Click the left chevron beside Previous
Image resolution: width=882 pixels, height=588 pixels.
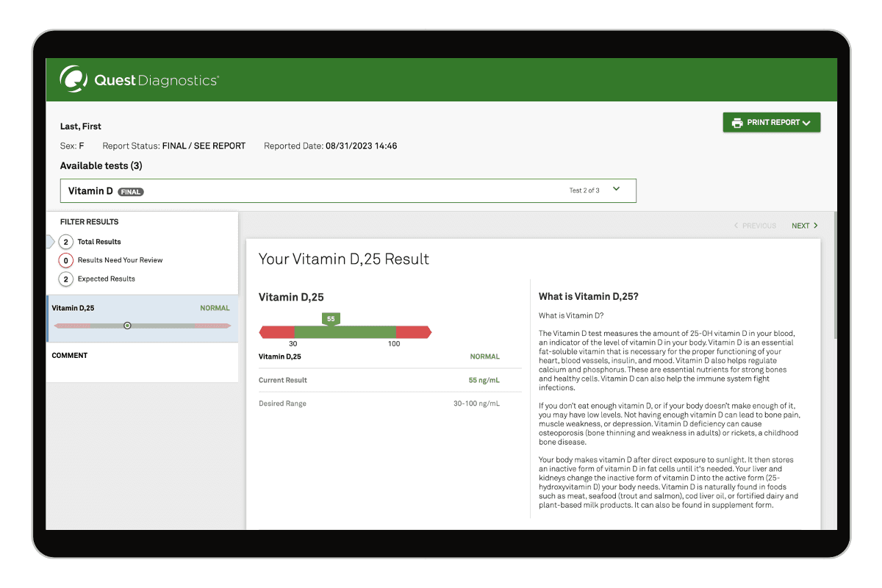pos(736,226)
